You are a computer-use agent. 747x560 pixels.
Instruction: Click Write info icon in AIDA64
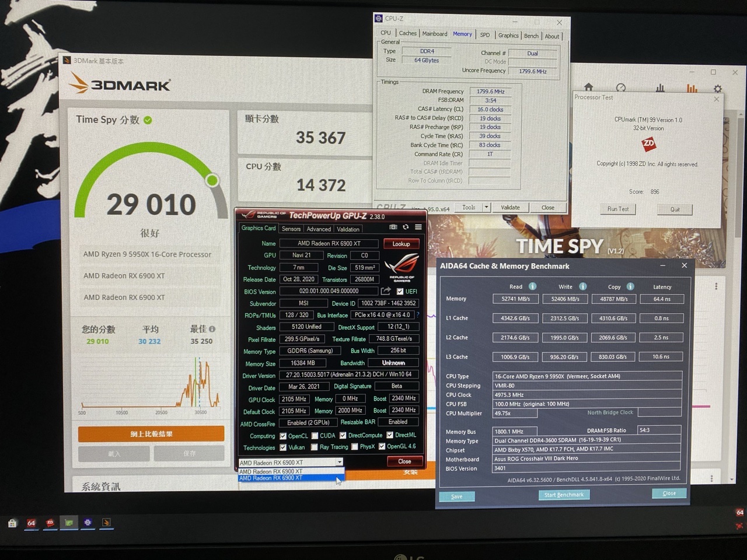[582, 286]
